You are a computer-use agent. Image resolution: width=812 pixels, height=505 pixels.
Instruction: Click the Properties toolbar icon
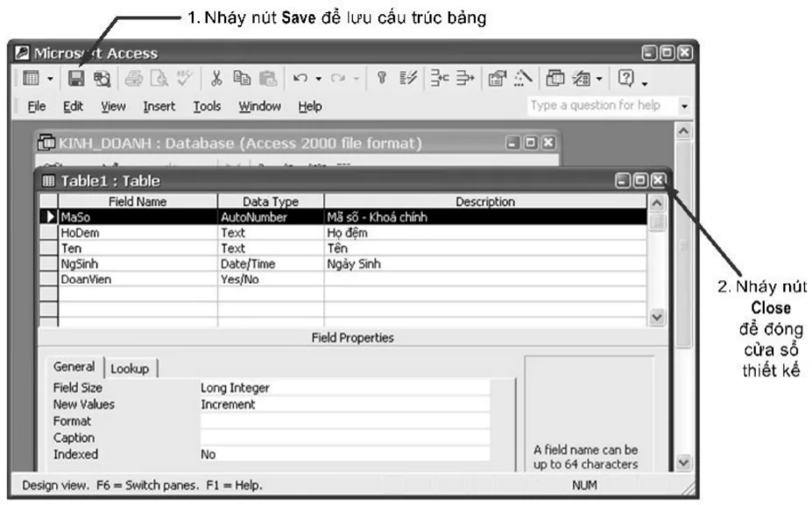click(498, 79)
